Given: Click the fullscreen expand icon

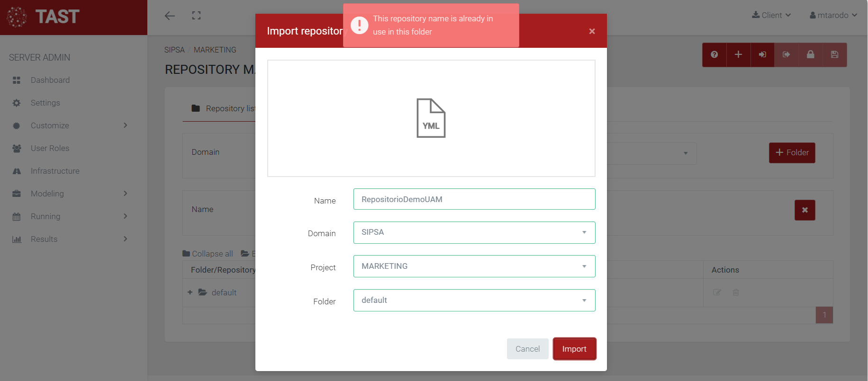Looking at the screenshot, I should click(196, 16).
